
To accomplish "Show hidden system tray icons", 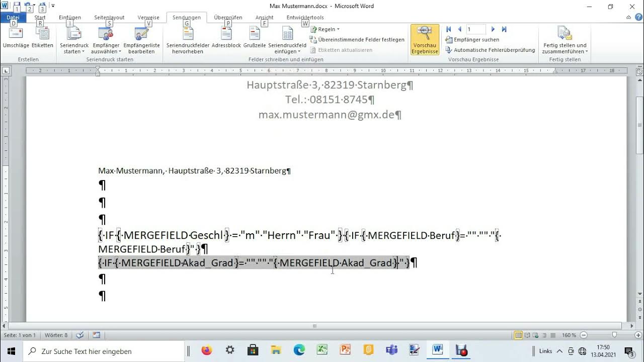I will [x=559, y=351].
